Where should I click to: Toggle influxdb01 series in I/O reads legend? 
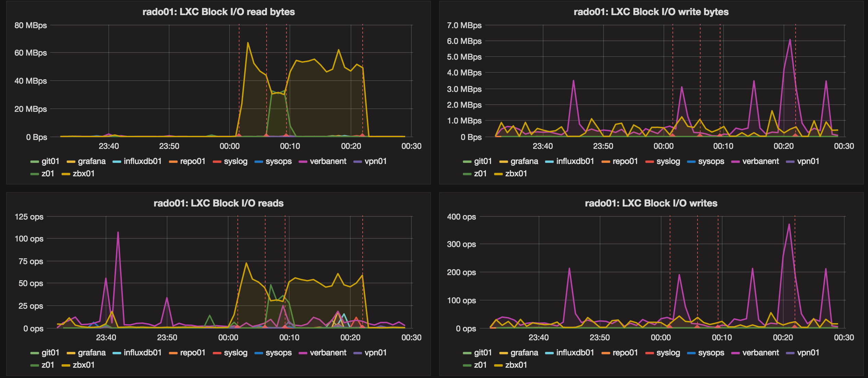[x=142, y=353]
